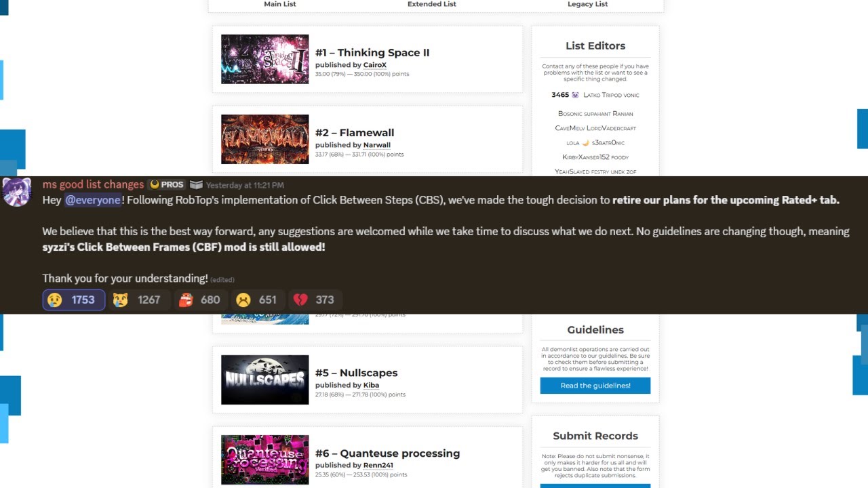Image resolution: width=868 pixels, height=488 pixels.
Task: Click list editor name 'KirbyXanser152'
Action: (x=586, y=157)
